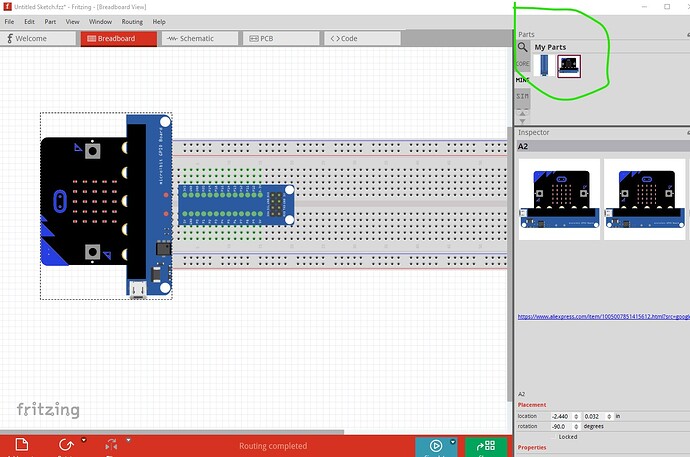This screenshot has height=457, width=690.
Task: Click the location Y value field
Action: pos(594,416)
